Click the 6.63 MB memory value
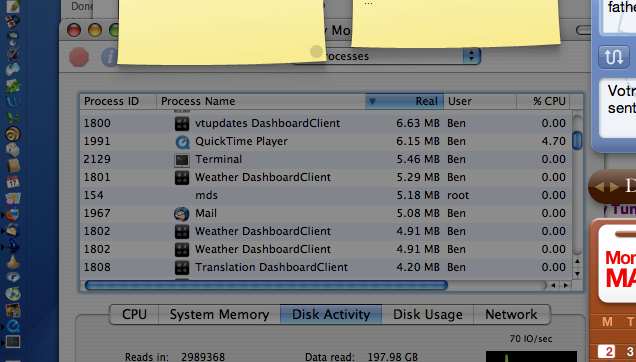Image resolution: width=636 pixels, height=362 pixels. coord(418,123)
